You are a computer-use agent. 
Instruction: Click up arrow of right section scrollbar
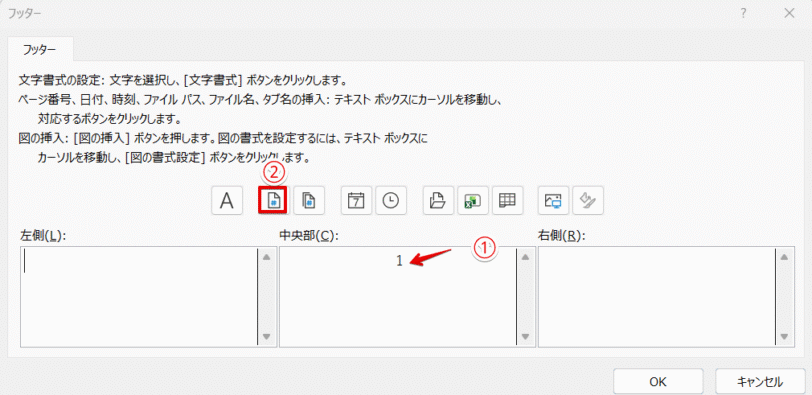point(785,256)
